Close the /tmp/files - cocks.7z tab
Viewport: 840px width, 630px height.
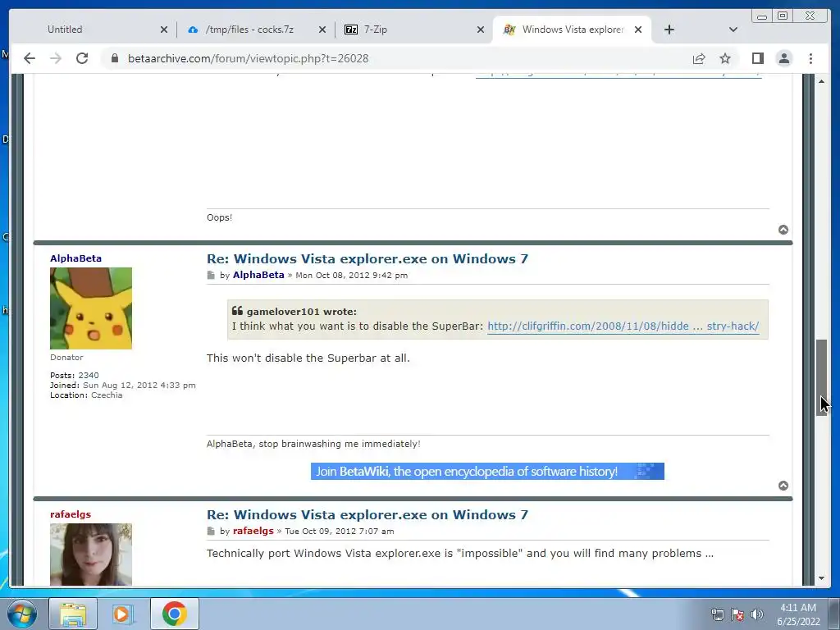point(322,30)
